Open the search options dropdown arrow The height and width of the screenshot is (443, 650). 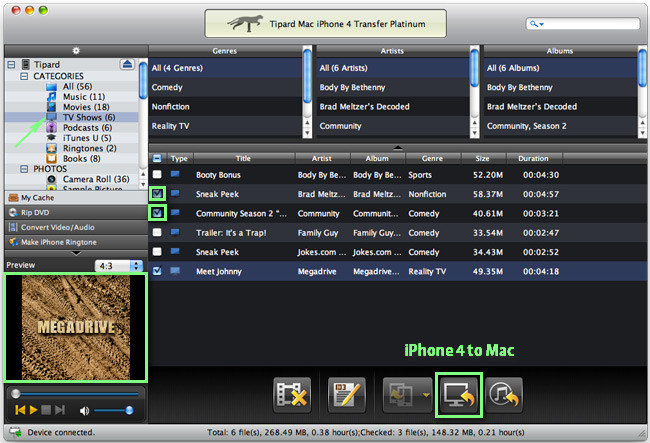[541, 24]
